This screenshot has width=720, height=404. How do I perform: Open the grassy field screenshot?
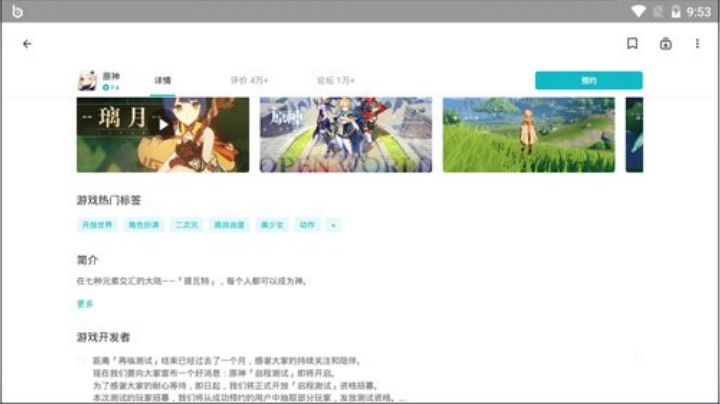click(529, 135)
